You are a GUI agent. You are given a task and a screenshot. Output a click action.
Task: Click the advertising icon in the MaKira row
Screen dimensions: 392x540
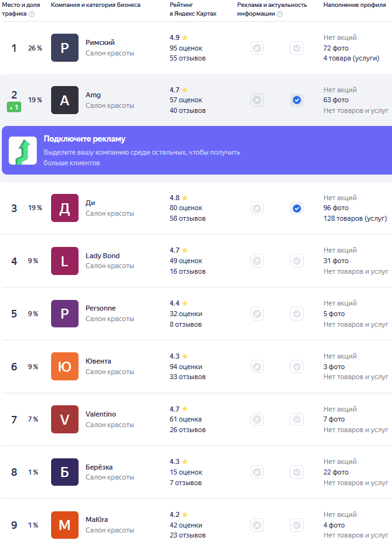pos(257,525)
